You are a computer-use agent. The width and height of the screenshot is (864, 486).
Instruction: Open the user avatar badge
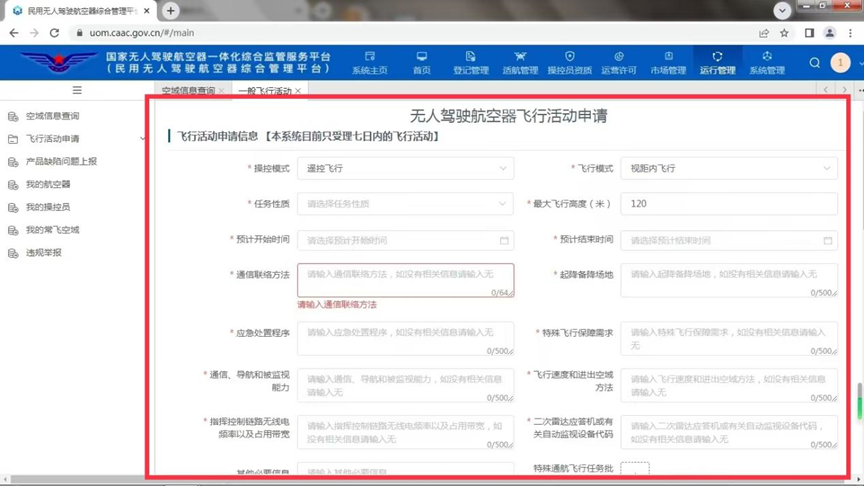pyautogui.click(x=840, y=63)
